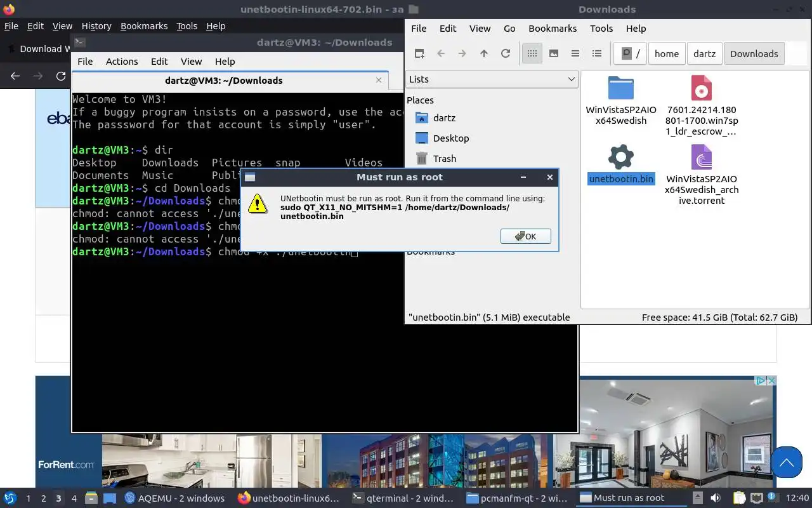Select Trash in Places sidebar
Image resolution: width=812 pixels, height=508 pixels.
[x=445, y=159]
